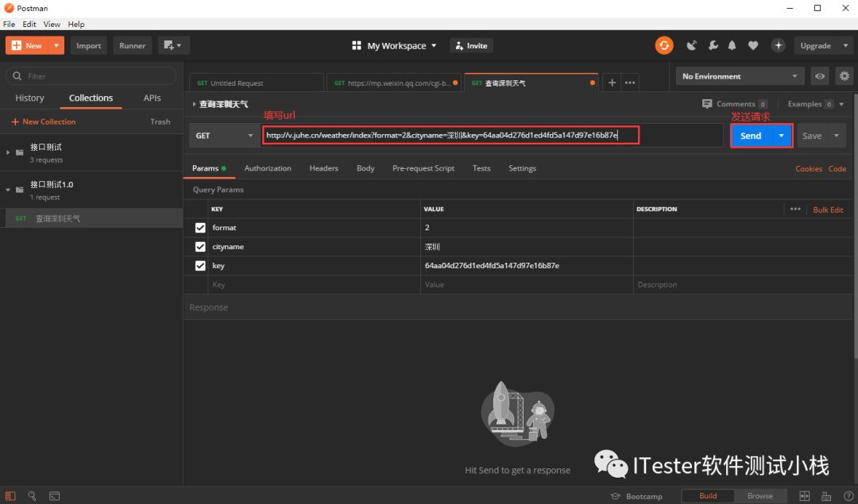Viewport: 858px width, 504px height.
Task: Open the Cookies link
Action: coord(809,168)
